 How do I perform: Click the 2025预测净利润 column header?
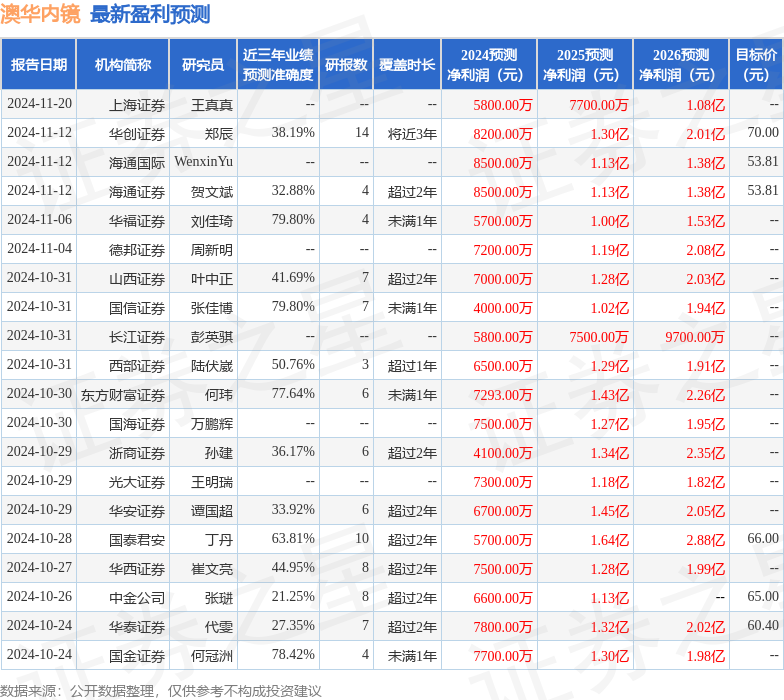point(585,64)
